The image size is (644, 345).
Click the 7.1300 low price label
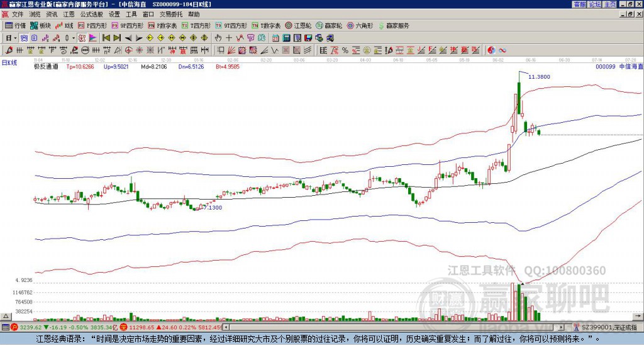(x=213, y=208)
